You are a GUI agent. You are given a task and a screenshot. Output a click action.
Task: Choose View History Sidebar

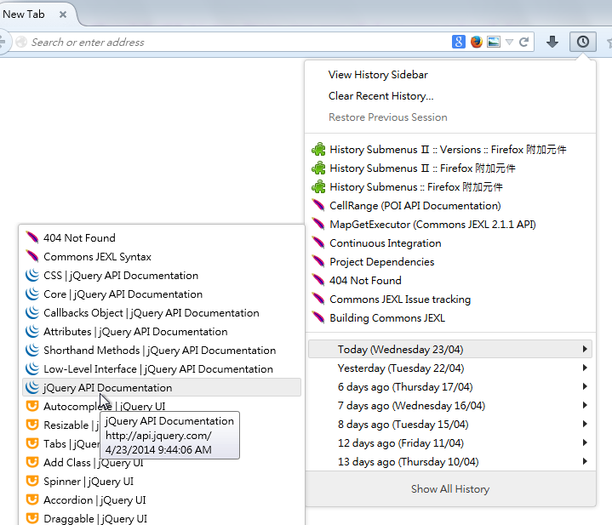click(x=378, y=75)
